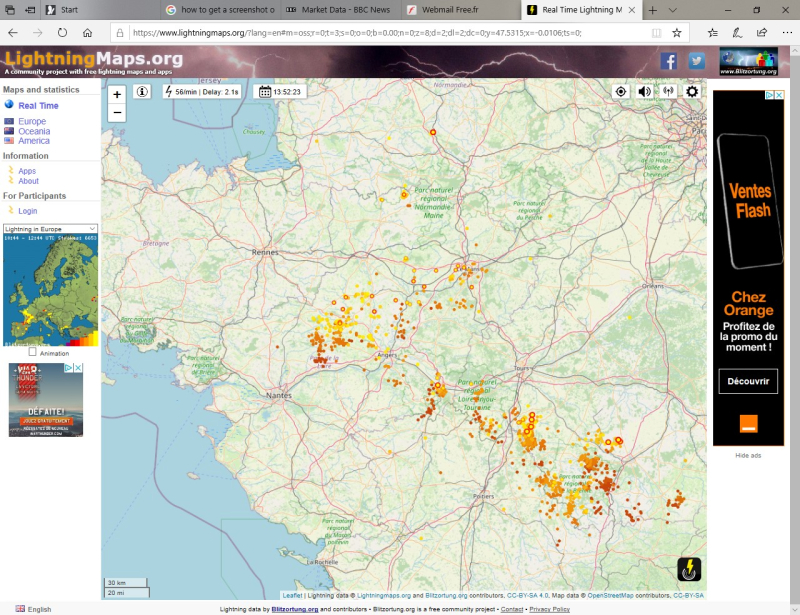Add web notes with the pen

tap(737, 33)
